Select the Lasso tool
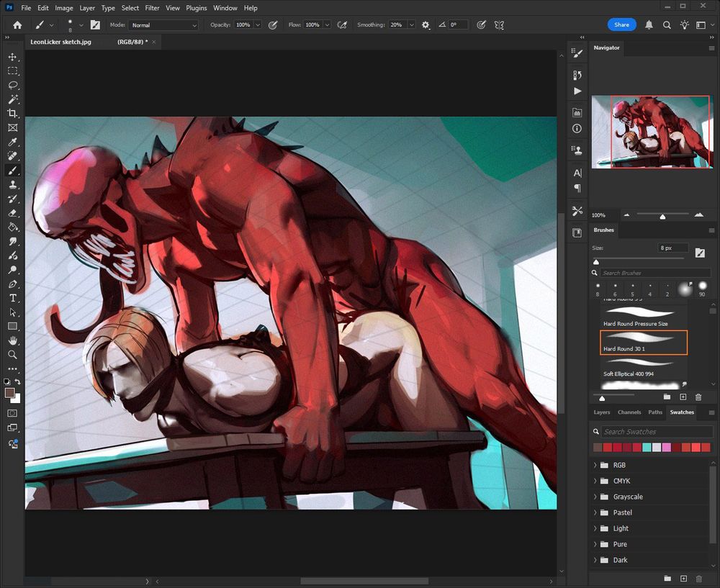 pos(12,86)
